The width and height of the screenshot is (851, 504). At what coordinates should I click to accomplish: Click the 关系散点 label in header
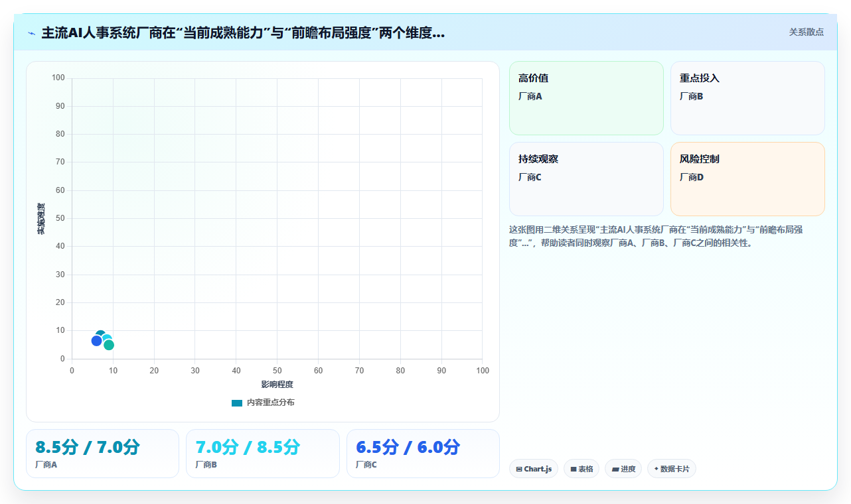[806, 32]
